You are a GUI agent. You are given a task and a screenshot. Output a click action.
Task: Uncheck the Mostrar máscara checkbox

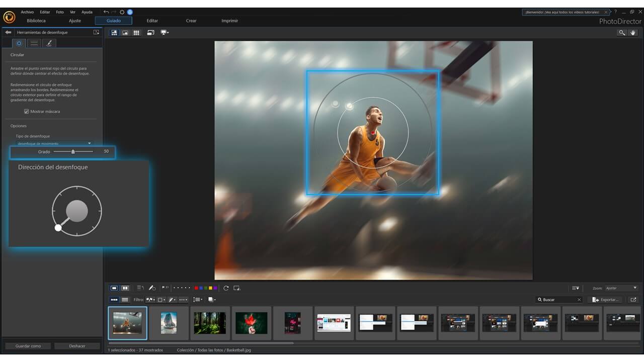(x=27, y=112)
